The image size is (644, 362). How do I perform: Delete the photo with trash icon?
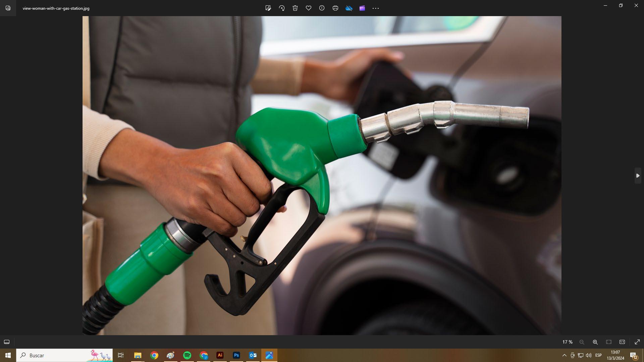coord(295,8)
